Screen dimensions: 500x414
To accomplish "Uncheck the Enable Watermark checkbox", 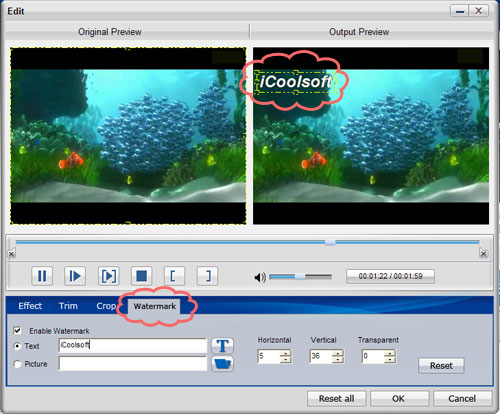I will point(17,330).
